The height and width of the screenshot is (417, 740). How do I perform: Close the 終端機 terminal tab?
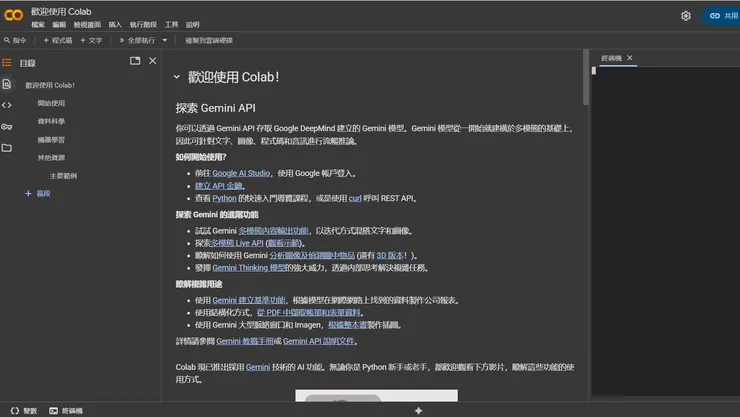tap(630, 58)
